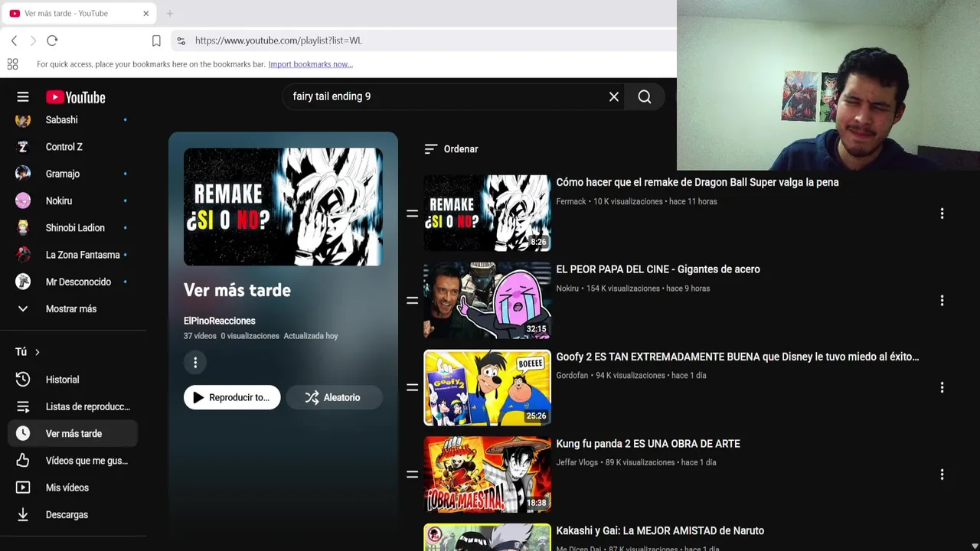The image size is (980, 551).
Task: Open Jeffar Vlogs channel link
Action: [577, 462]
